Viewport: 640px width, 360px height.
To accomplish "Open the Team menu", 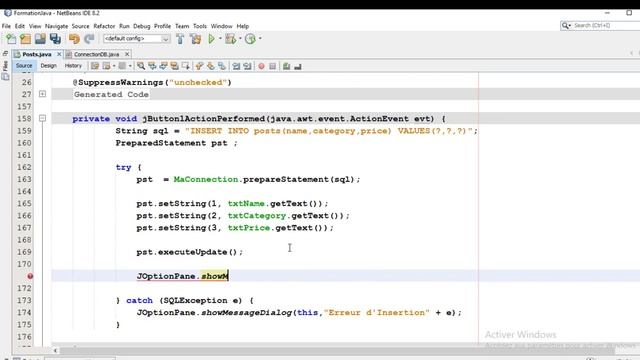I will [x=182, y=26].
